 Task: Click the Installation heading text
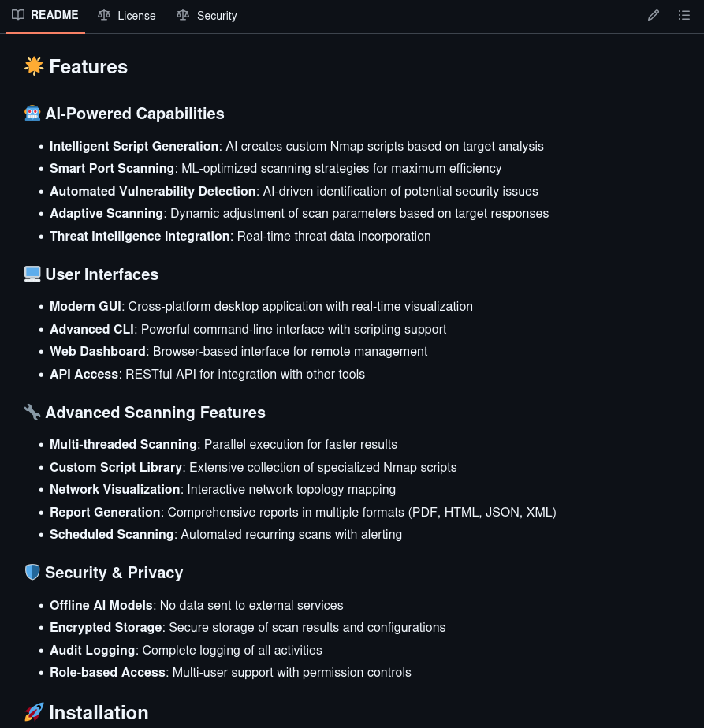pos(99,713)
